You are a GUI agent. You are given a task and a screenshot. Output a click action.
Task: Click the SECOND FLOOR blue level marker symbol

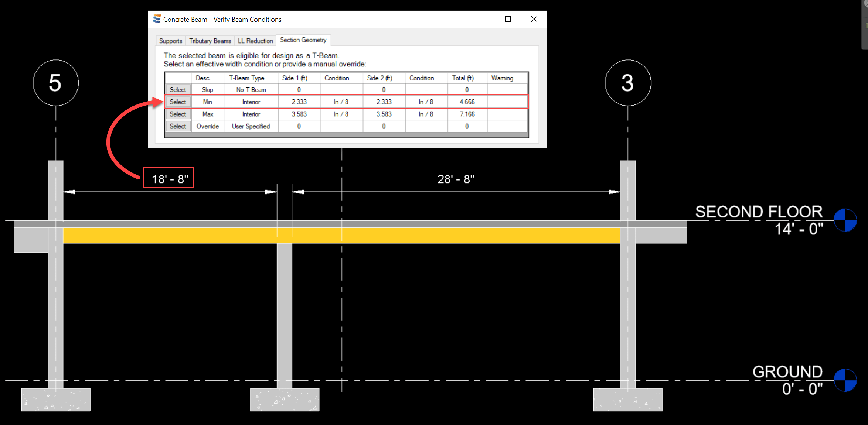(844, 220)
